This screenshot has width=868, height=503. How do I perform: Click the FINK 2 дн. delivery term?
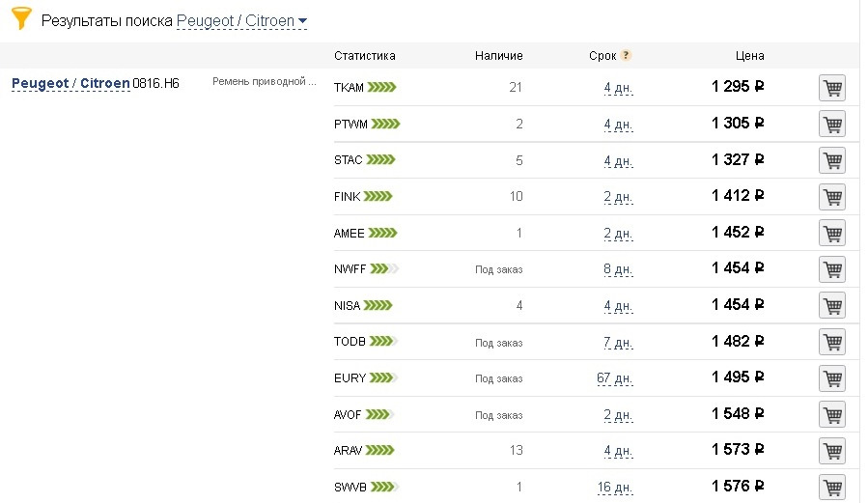[x=618, y=196]
